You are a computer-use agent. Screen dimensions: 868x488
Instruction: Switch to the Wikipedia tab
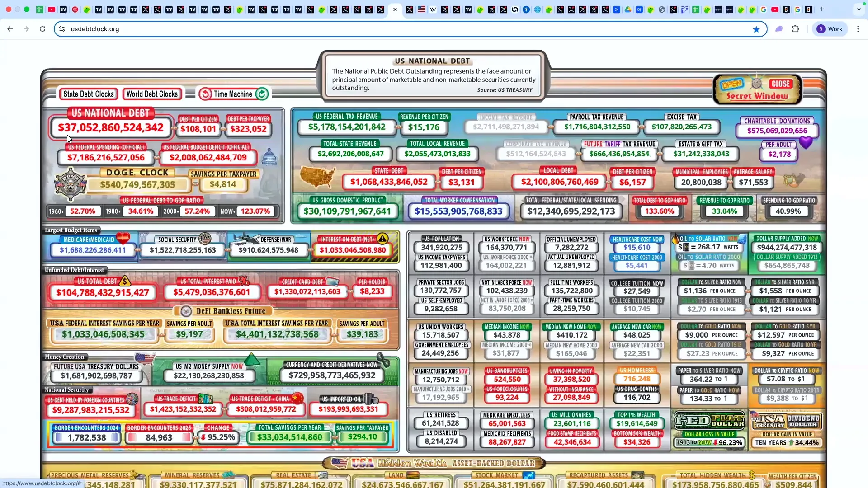[x=433, y=9]
